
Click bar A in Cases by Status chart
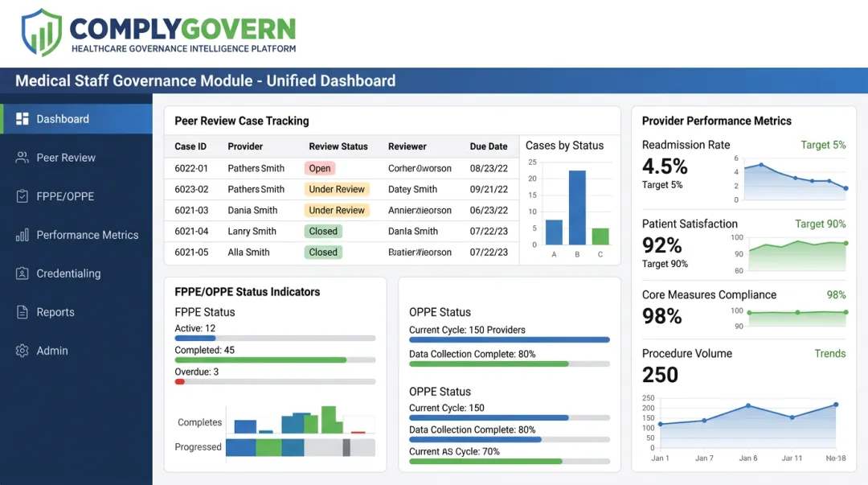tap(554, 232)
